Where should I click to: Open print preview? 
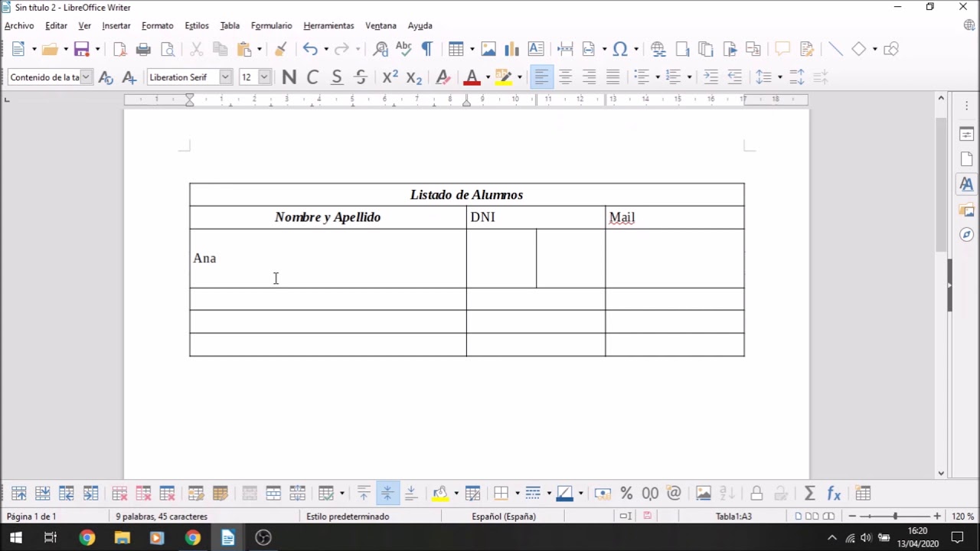[x=168, y=49]
